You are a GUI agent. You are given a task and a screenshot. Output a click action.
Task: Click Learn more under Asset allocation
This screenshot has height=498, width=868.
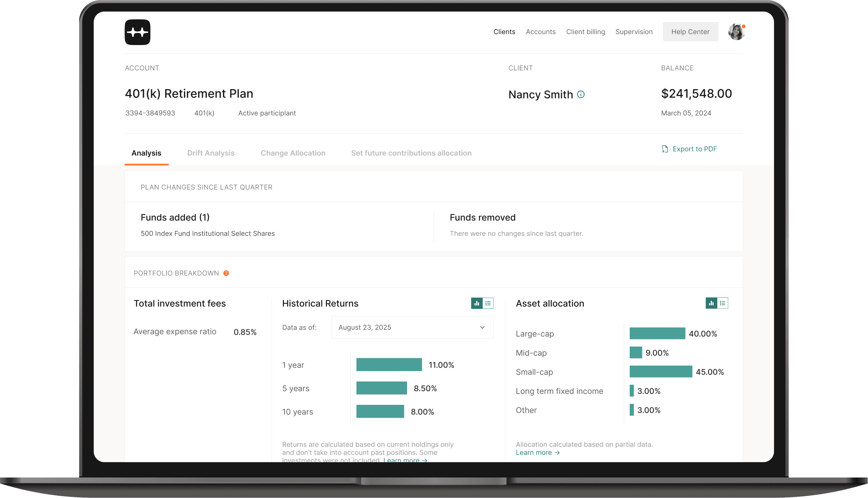point(538,453)
